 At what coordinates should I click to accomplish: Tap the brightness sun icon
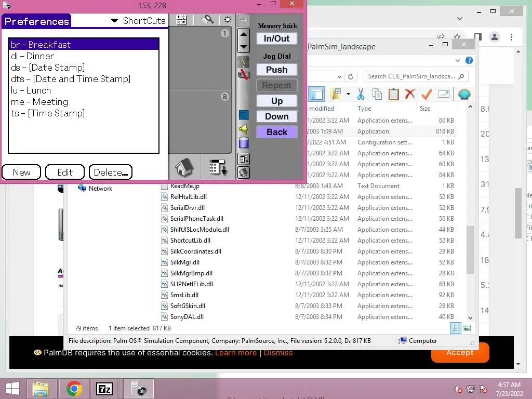228,20
